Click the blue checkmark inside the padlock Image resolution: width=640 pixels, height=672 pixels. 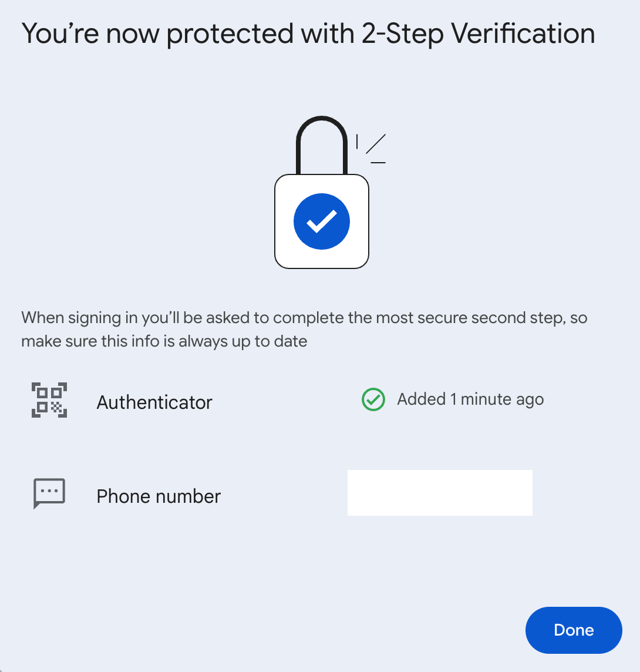321,221
